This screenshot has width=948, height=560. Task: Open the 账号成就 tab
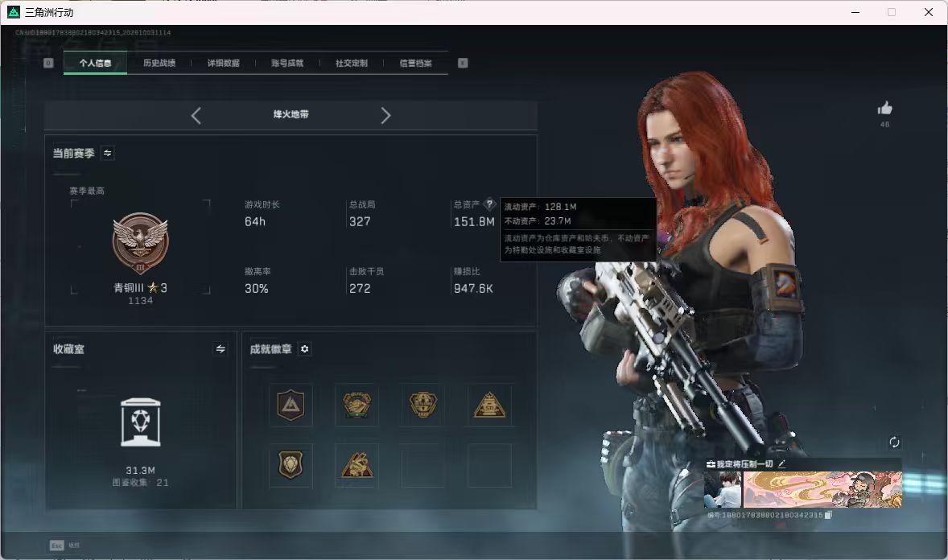(x=287, y=63)
